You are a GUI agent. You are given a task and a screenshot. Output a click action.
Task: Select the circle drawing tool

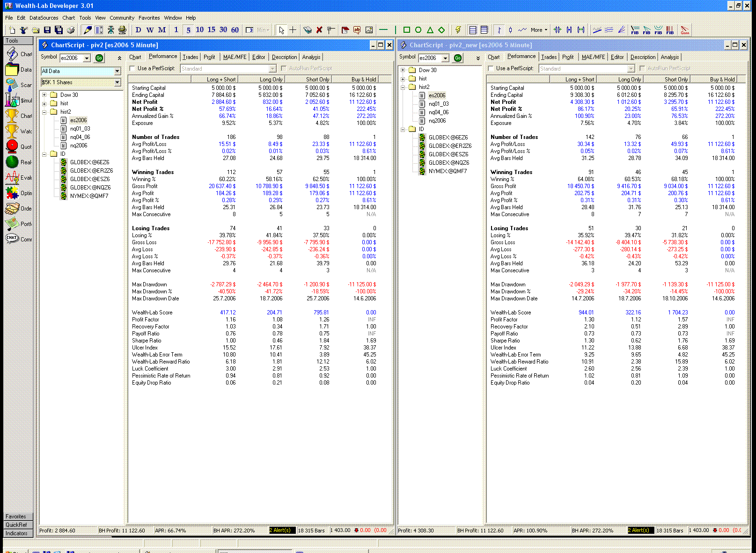pyautogui.click(x=418, y=30)
